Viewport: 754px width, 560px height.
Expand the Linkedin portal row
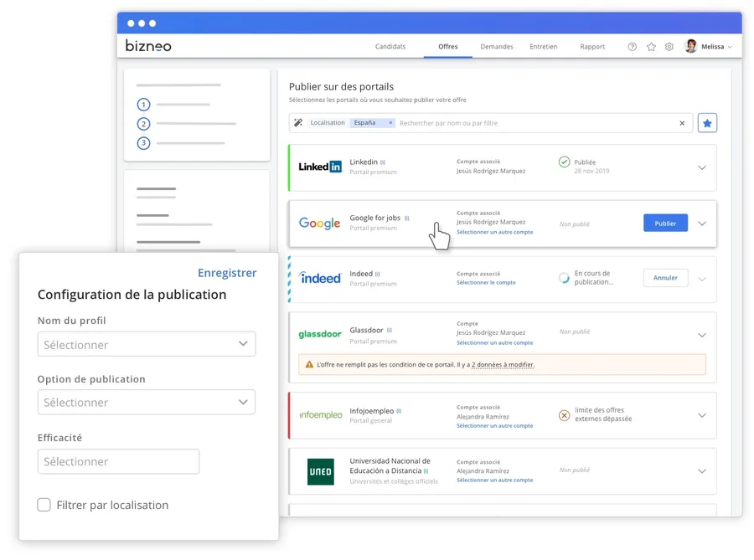(x=702, y=167)
